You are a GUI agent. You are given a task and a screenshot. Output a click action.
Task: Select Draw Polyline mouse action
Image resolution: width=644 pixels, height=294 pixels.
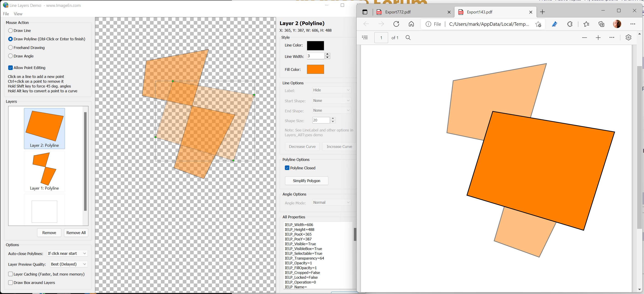(10, 39)
